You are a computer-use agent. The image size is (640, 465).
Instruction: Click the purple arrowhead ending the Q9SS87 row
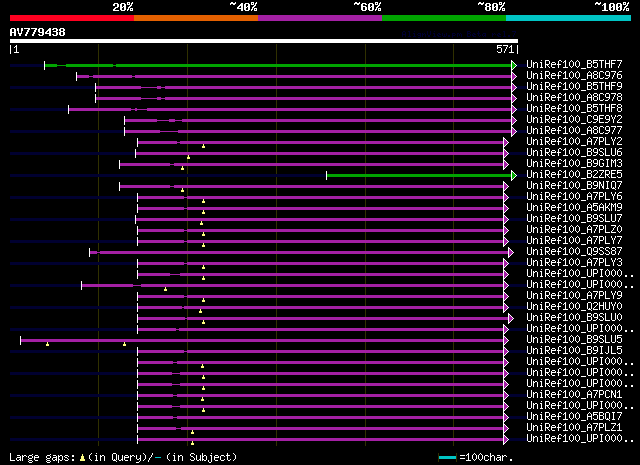click(511, 252)
